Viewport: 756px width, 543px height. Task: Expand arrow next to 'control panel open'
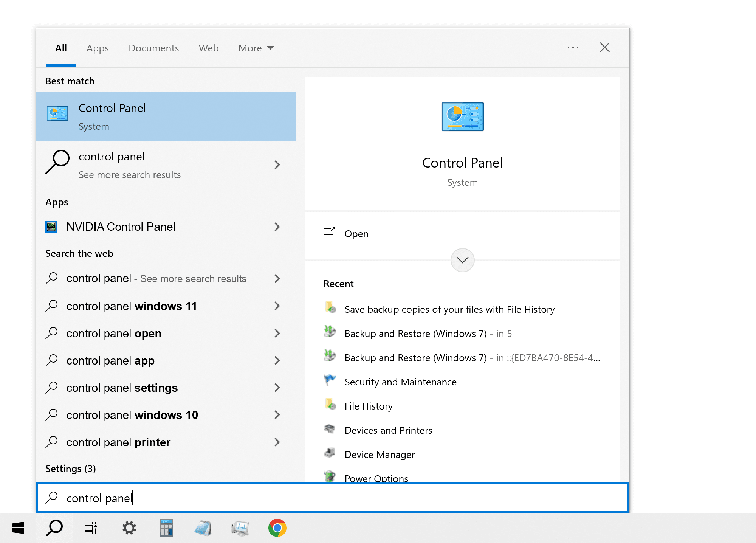277,333
